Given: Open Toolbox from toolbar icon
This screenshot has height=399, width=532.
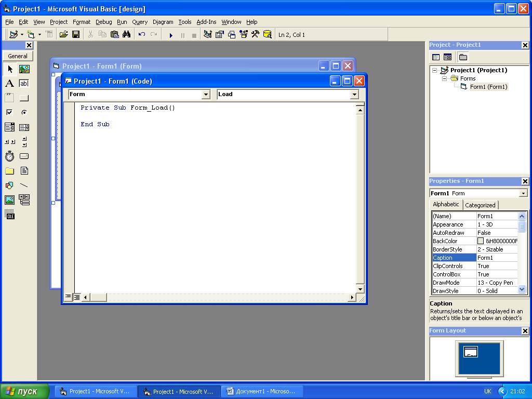Looking at the screenshot, I should coord(256,34).
